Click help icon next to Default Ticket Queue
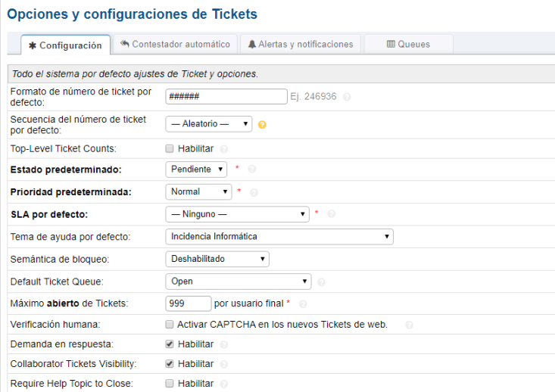 (322, 282)
